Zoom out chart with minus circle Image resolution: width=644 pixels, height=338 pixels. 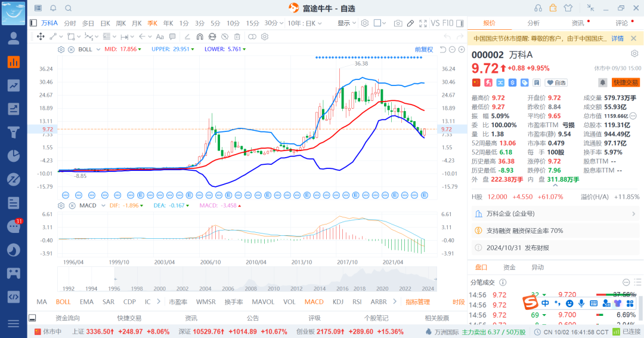tap(452, 50)
